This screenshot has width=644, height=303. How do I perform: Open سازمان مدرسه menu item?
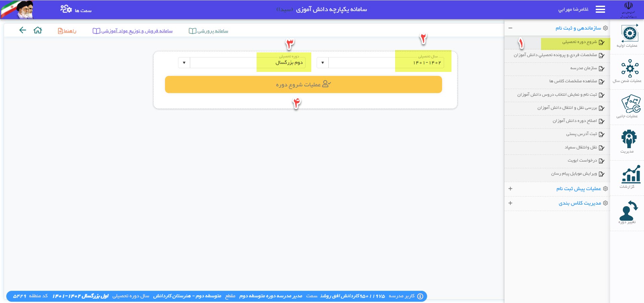[x=583, y=68]
